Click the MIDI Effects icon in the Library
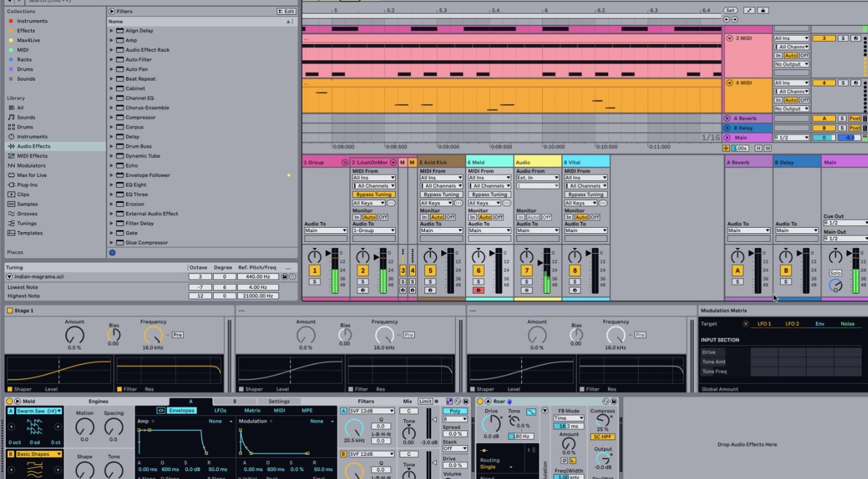 tap(11, 156)
